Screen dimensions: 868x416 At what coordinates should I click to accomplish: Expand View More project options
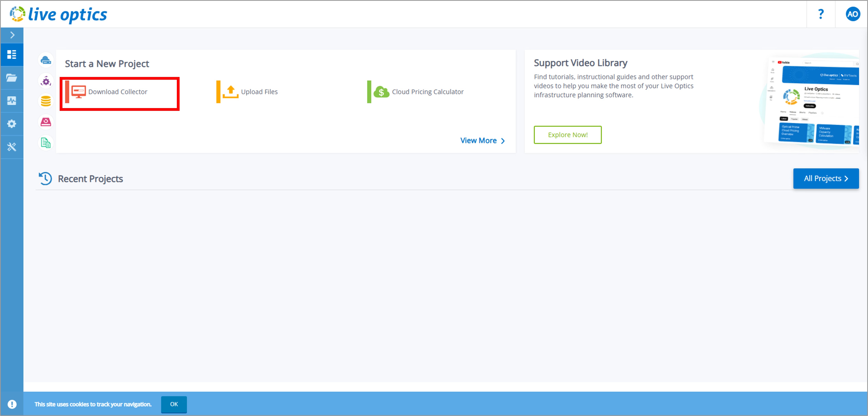click(x=482, y=140)
